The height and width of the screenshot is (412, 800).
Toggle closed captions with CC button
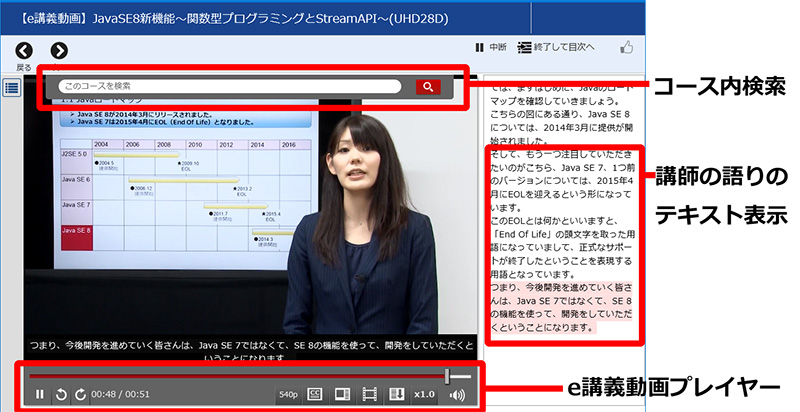[x=314, y=394]
